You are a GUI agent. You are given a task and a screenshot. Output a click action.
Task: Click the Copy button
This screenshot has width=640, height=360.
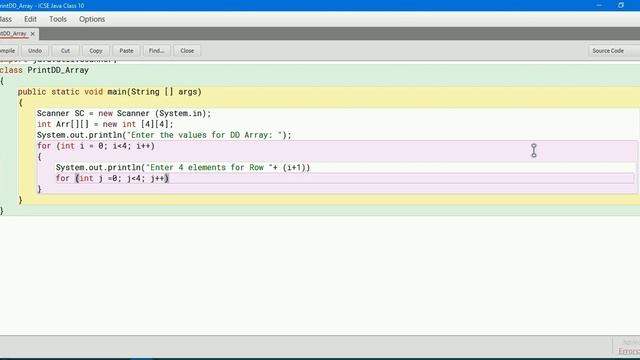[96, 51]
